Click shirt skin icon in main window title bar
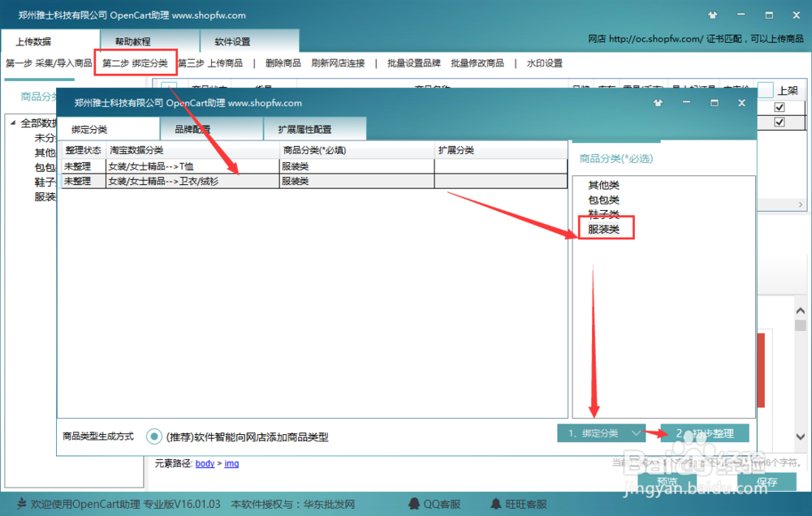This screenshot has height=516, width=812. pos(713,15)
